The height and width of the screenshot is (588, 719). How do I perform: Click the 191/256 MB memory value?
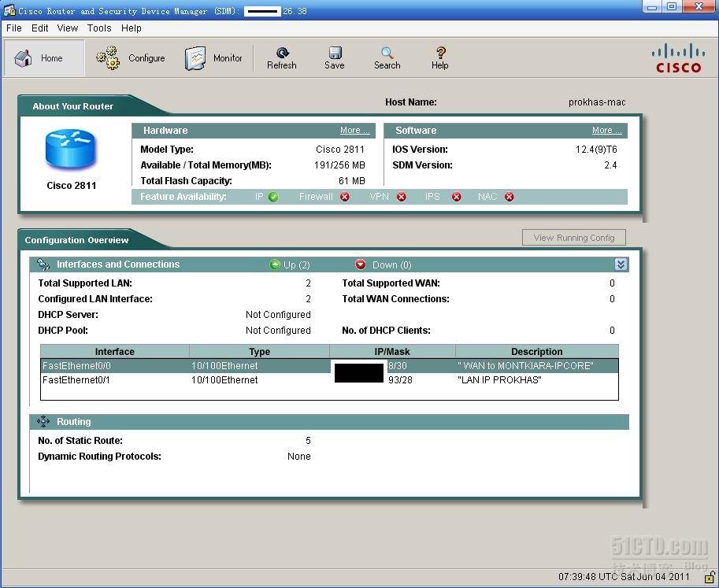pyautogui.click(x=339, y=165)
